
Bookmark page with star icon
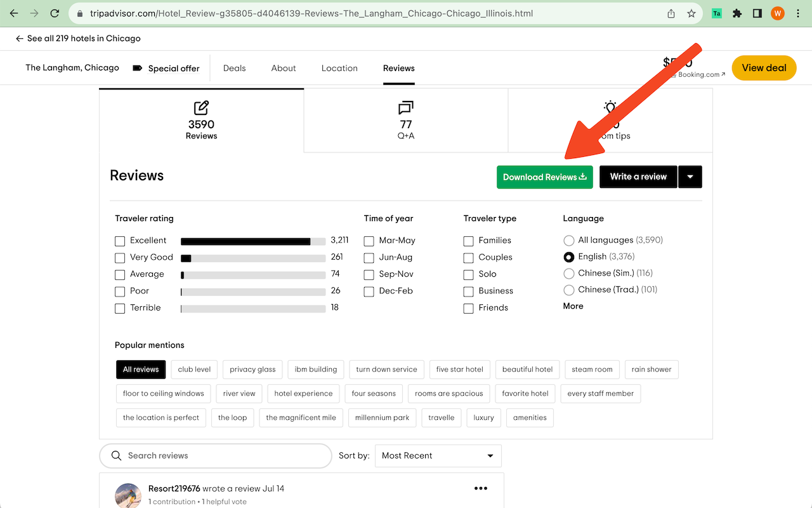click(x=691, y=13)
